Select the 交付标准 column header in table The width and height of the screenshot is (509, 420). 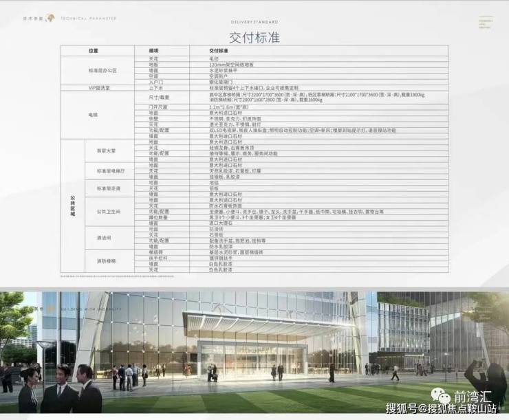coord(219,51)
